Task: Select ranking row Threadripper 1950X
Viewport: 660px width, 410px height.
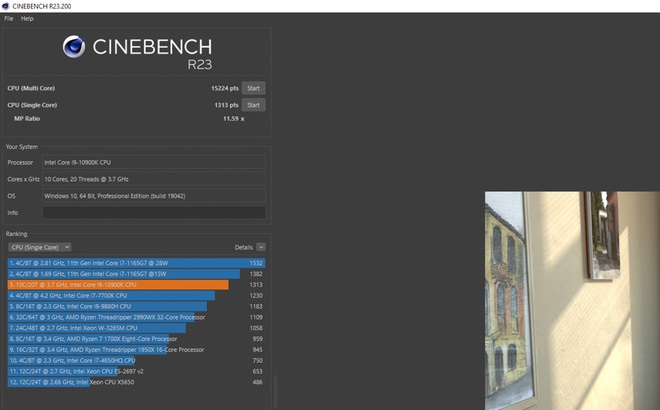Action: coord(136,350)
